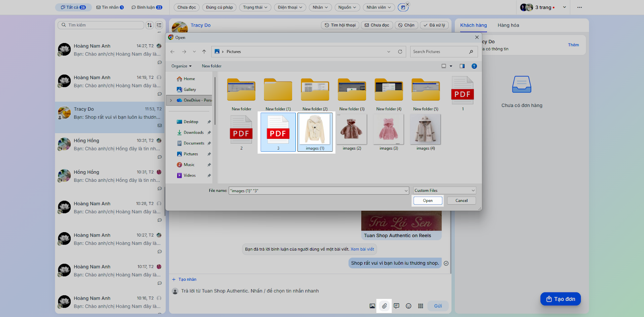Click New folder in dialog toolbar

click(x=212, y=66)
